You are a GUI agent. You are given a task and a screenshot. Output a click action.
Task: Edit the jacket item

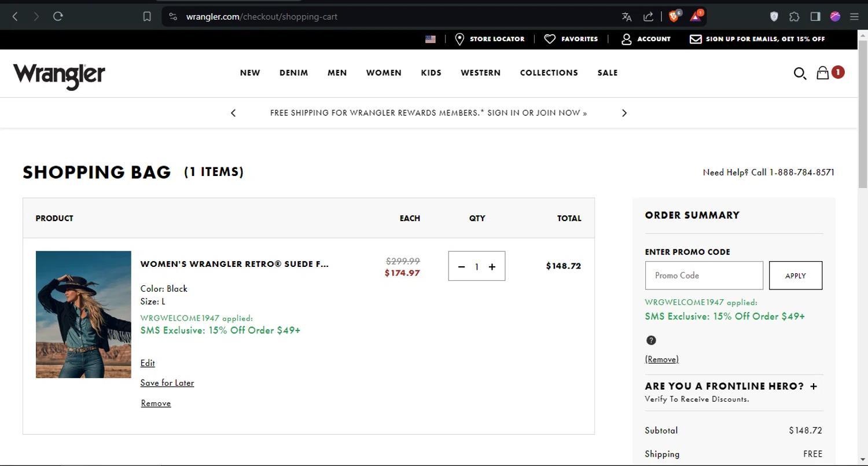[x=148, y=363]
